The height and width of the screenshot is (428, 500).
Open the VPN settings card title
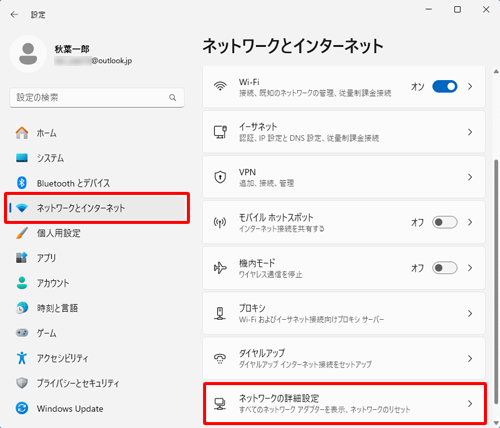[x=247, y=172]
